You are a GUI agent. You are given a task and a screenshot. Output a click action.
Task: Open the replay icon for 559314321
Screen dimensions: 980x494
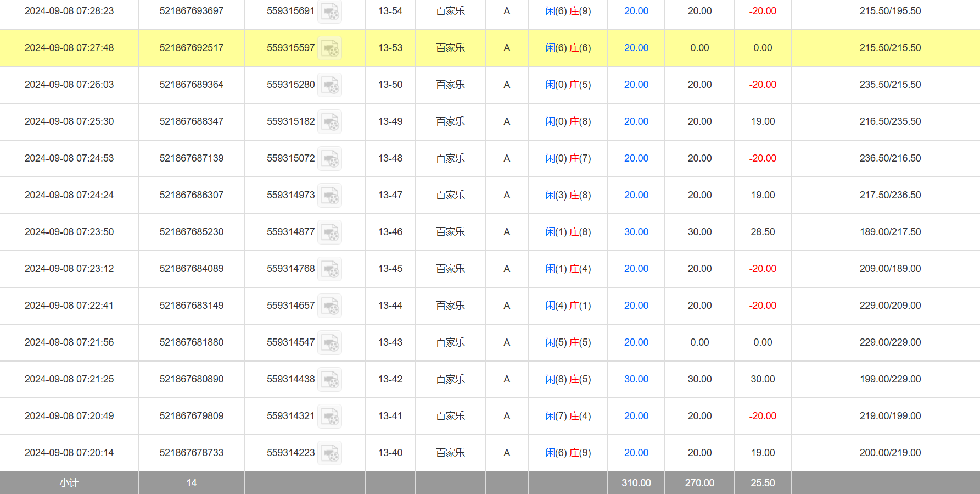pyautogui.click(x=330, y=417)
